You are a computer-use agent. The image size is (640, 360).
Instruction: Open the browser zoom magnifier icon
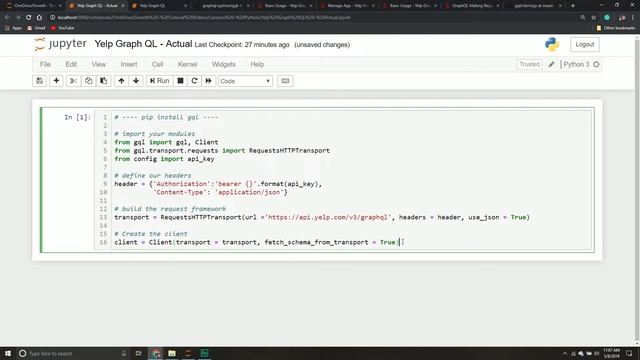583,18
